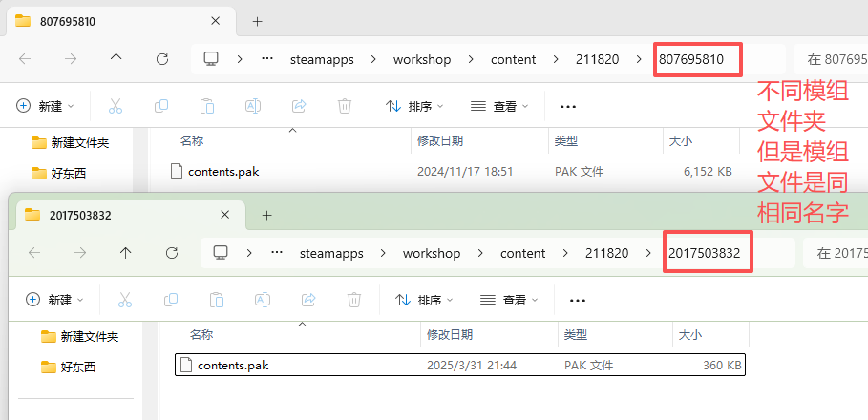This screenshot has height=420, width=868.
Task: Add a new tab beside 2017503832
Action: click(x=266, y=215)
